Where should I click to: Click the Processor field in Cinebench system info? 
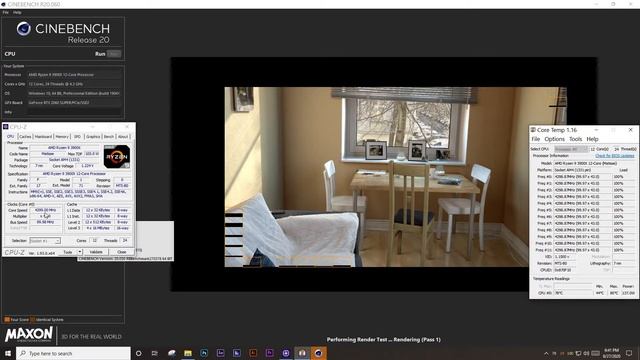pos(74,75)
